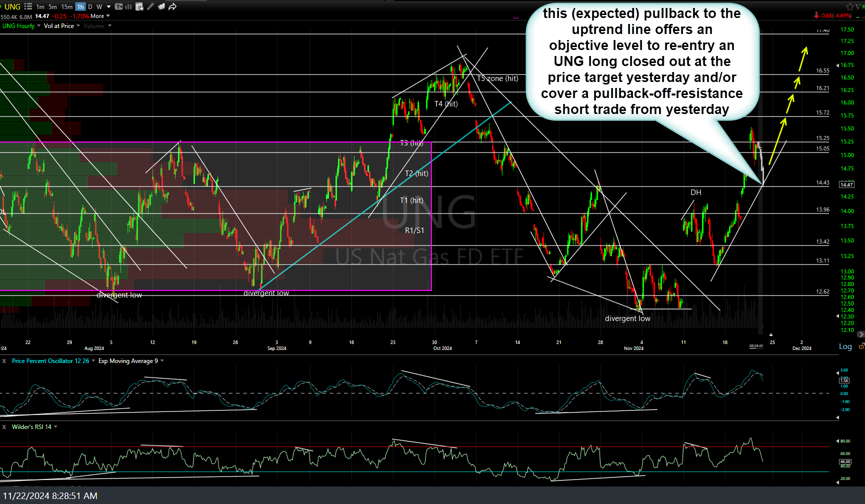Click the UNG ticker symbol

pyautogui.click(x=12, y=6)
